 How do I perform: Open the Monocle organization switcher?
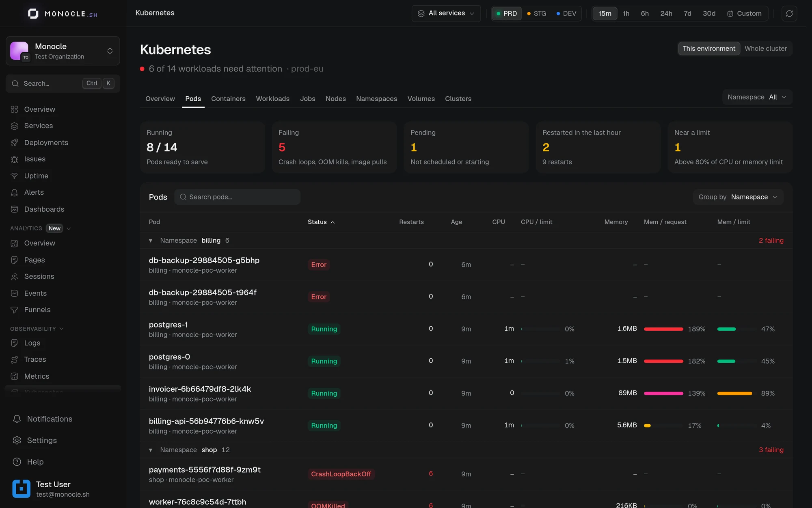(x=63, y=51)
